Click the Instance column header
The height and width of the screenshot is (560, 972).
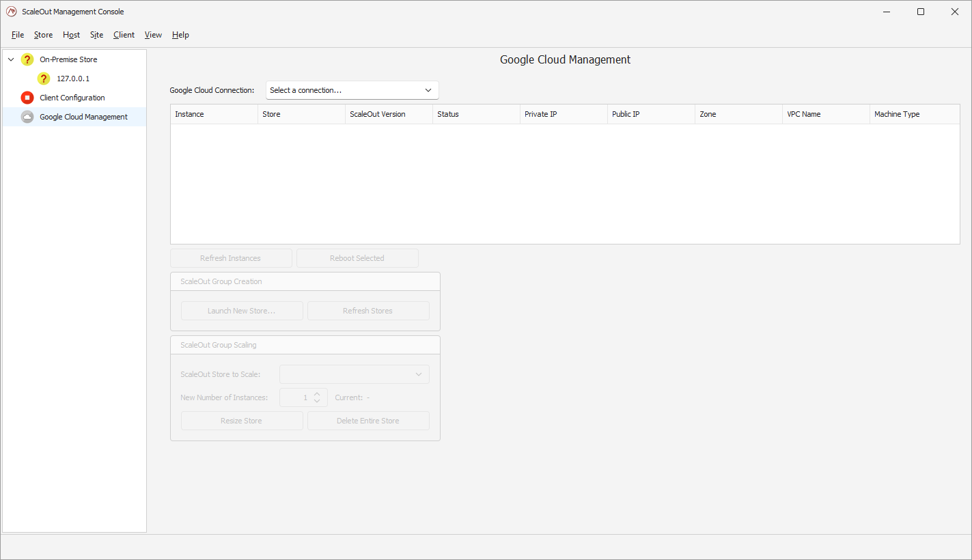(214, 114)
